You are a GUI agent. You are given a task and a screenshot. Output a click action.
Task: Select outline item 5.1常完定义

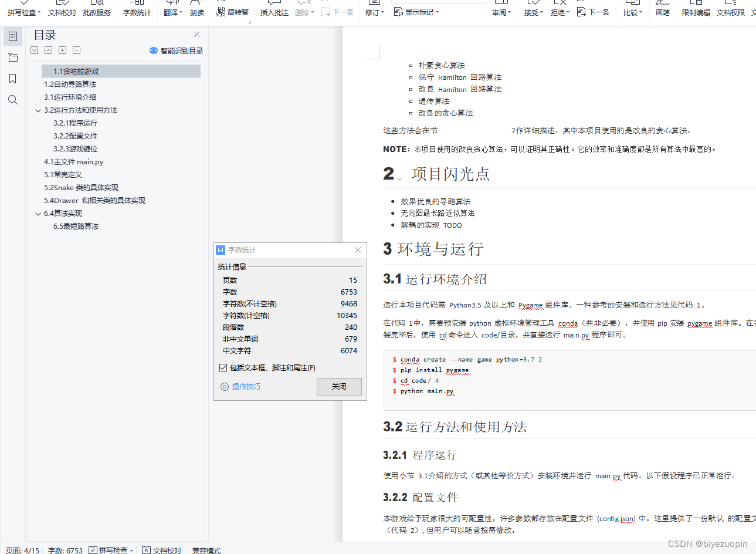click(63, 175)
